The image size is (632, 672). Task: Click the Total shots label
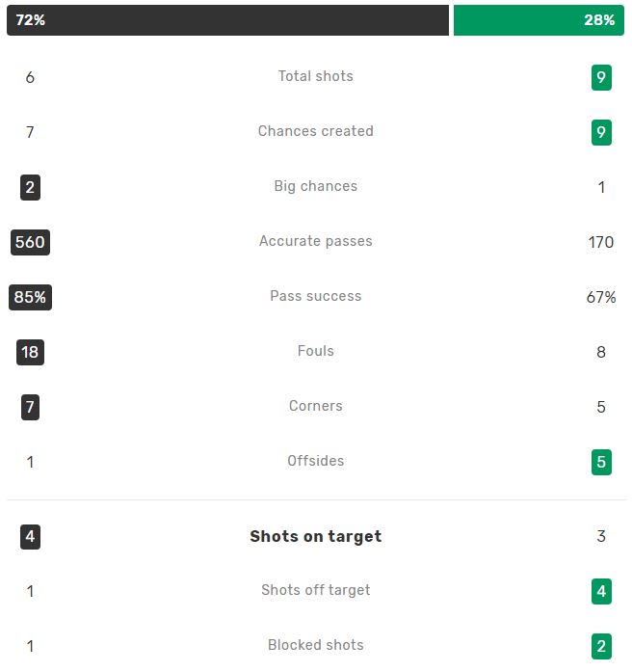pos(316,76)
